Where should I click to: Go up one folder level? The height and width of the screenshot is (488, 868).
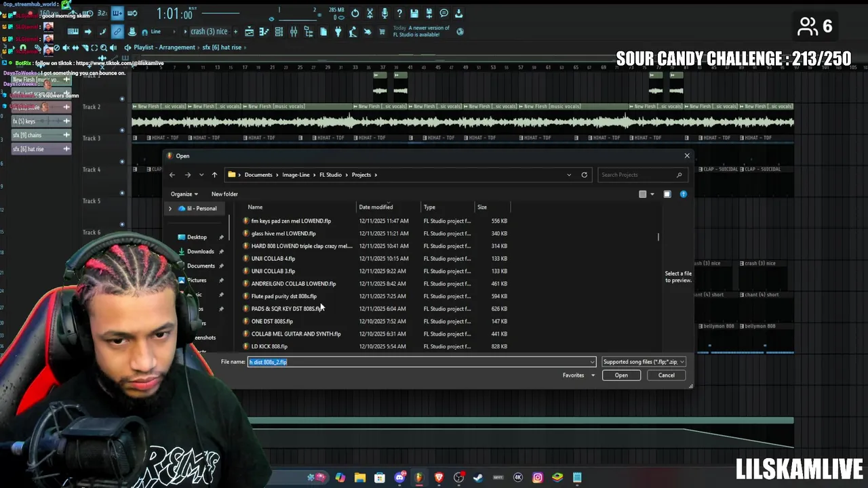point(214,175)
